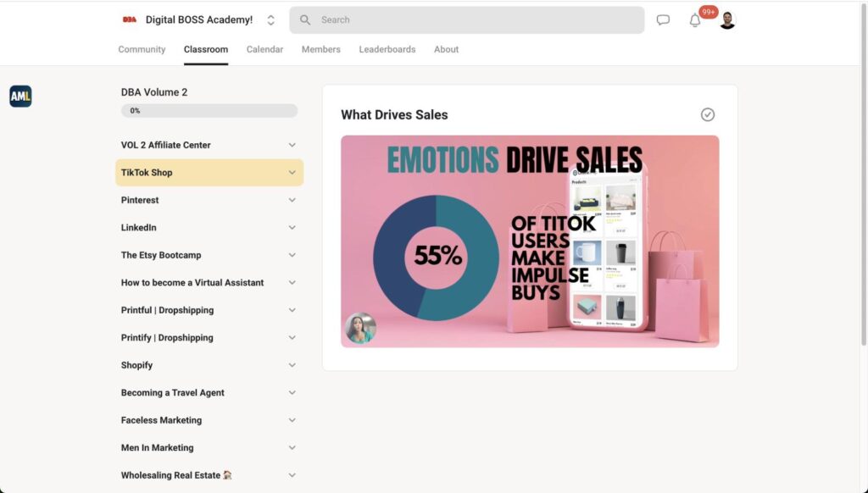Open the notifications bell
Screen dimensions: 868x493
[x=695, y=20]
